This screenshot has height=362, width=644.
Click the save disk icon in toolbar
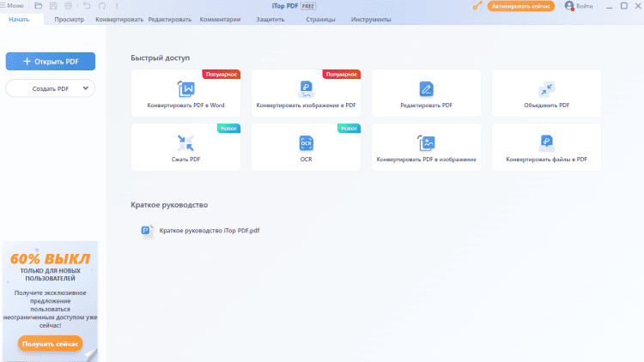(x=53, y=6)
